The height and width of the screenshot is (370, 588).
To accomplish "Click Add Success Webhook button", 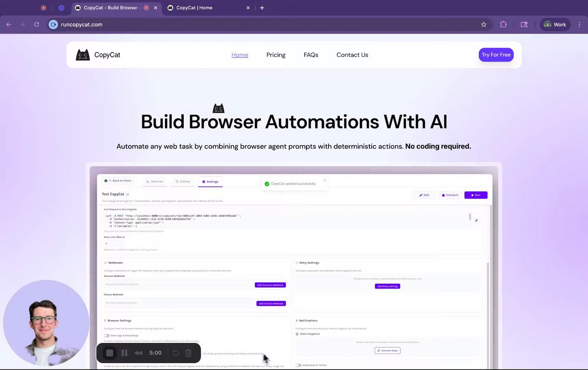I will (270, 285).
